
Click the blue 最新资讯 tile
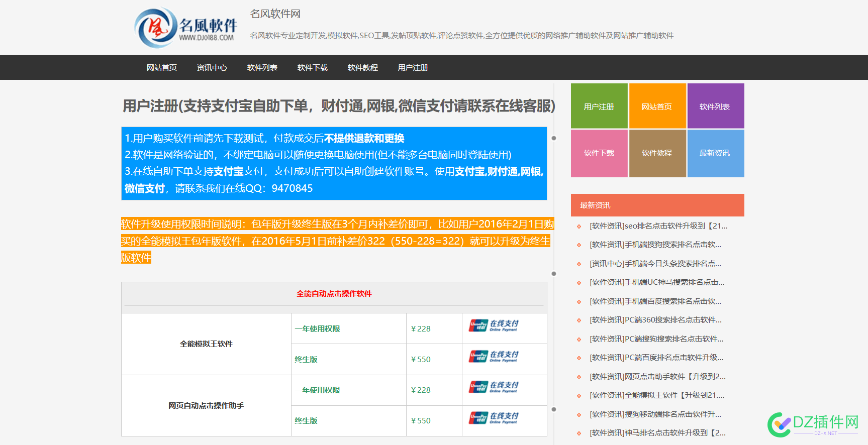716,153
